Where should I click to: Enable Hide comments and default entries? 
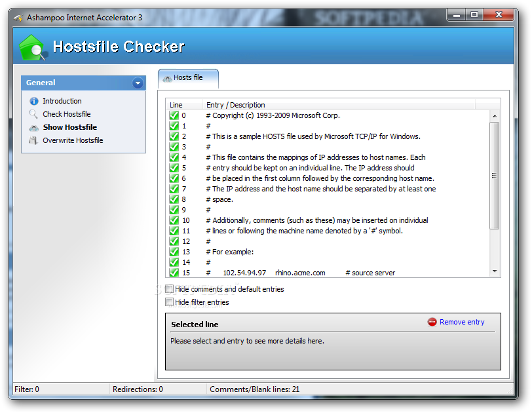click(x=169, y=289)
